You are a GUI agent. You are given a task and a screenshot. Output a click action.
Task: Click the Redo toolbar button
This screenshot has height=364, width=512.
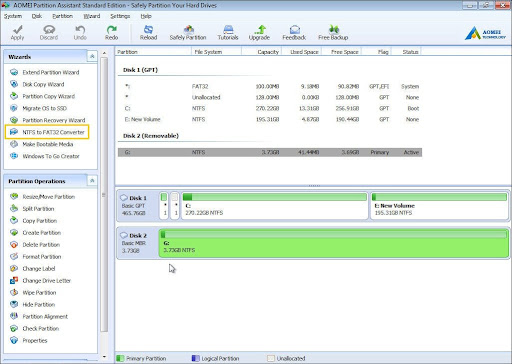pyautogui.click(x=111, y=33)
